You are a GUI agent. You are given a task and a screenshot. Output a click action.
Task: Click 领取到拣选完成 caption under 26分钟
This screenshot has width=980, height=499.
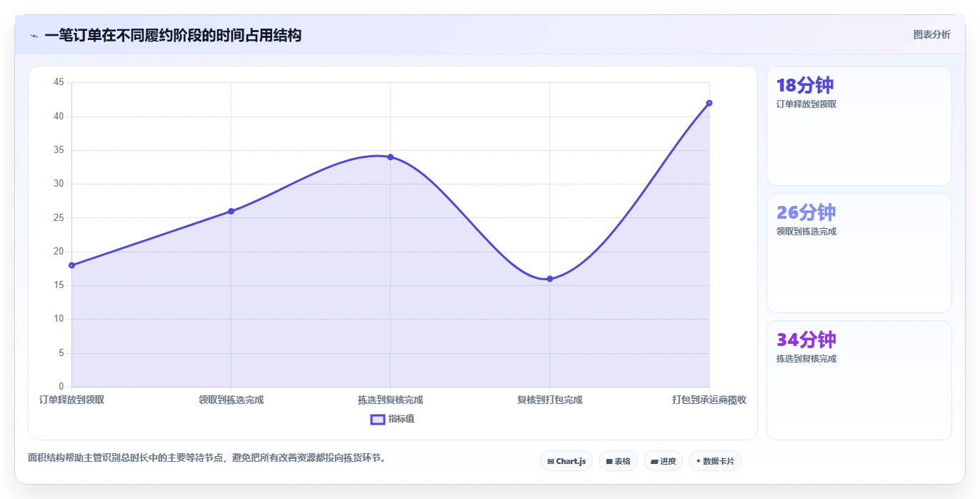pyautogui.click(x=806, y=232)
